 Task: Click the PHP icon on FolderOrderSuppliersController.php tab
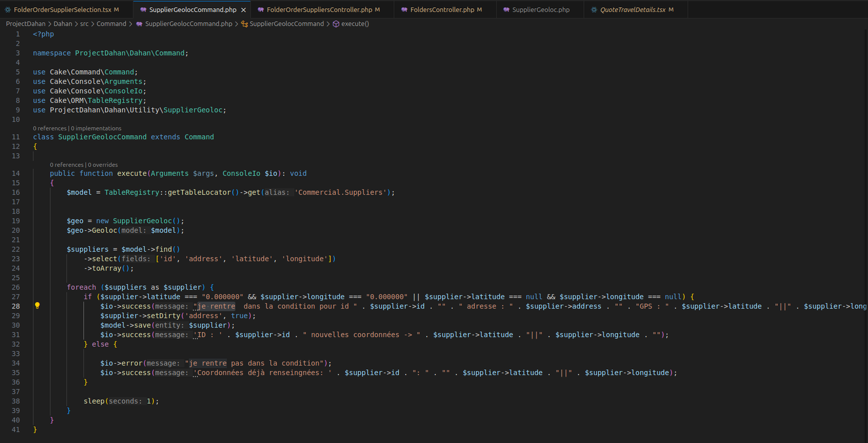tap(261, 10)
